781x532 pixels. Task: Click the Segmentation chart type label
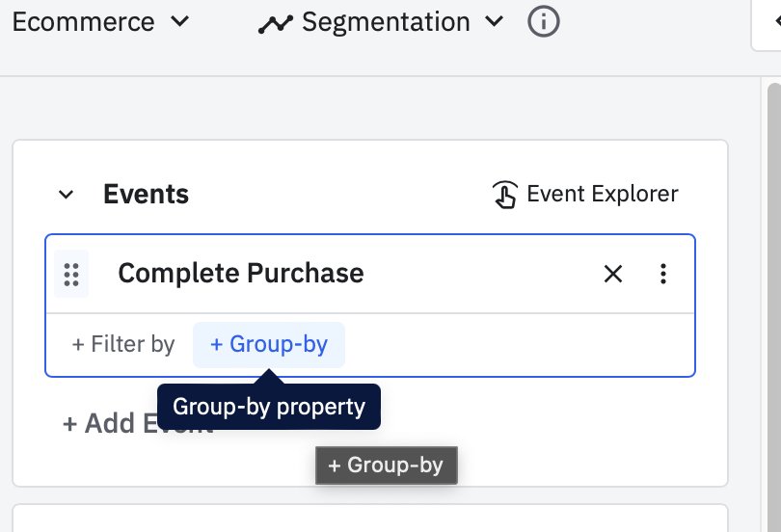click(386, 22)
